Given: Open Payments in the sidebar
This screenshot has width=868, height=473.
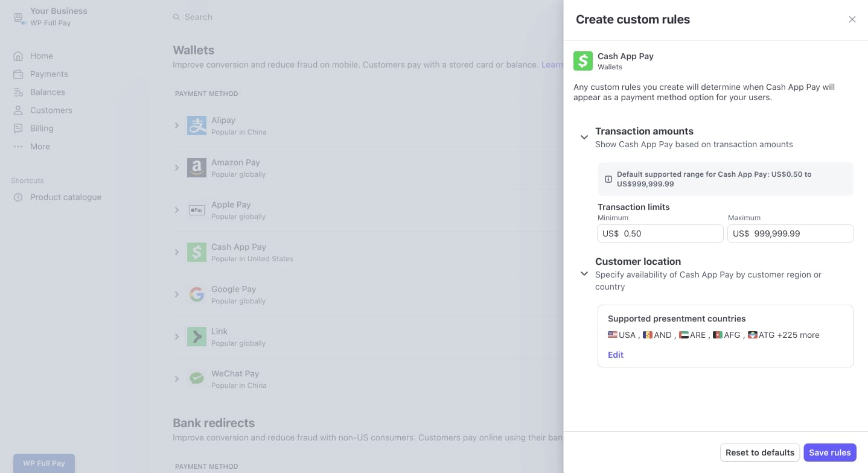Looking at the screenshot, I should [x=49, y=74].
